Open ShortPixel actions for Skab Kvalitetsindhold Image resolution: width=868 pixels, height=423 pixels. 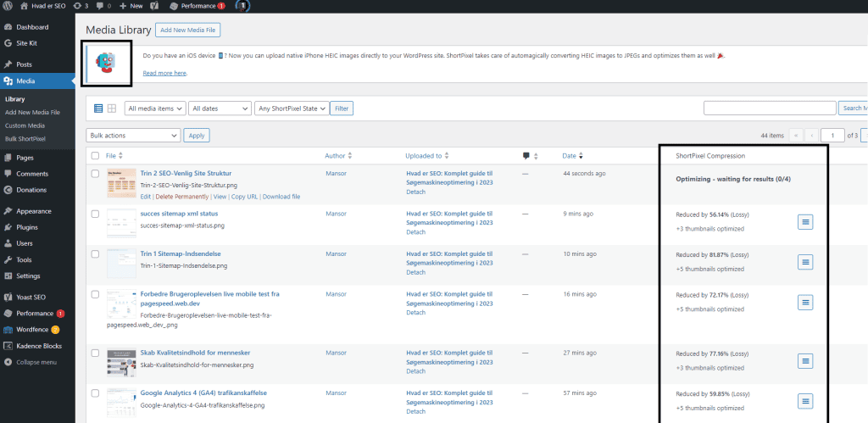point(805,361)
